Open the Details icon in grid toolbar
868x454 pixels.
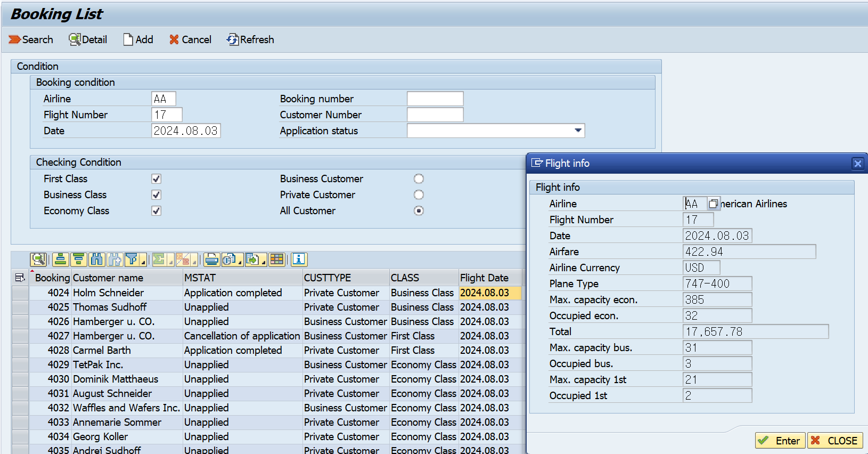(38, 260)
